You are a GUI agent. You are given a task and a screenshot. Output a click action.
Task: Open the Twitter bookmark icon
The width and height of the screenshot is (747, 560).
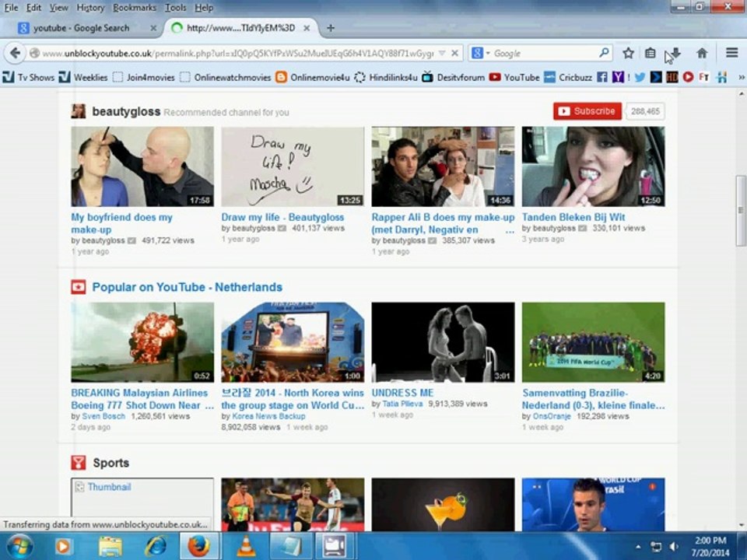tap(640, 77)
